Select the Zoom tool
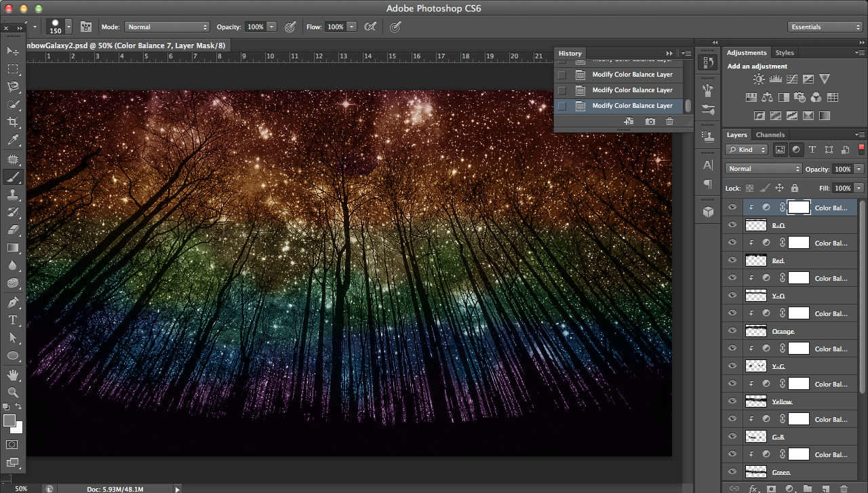The width and height of the screenshot is (868, 493). pos(13,392)
